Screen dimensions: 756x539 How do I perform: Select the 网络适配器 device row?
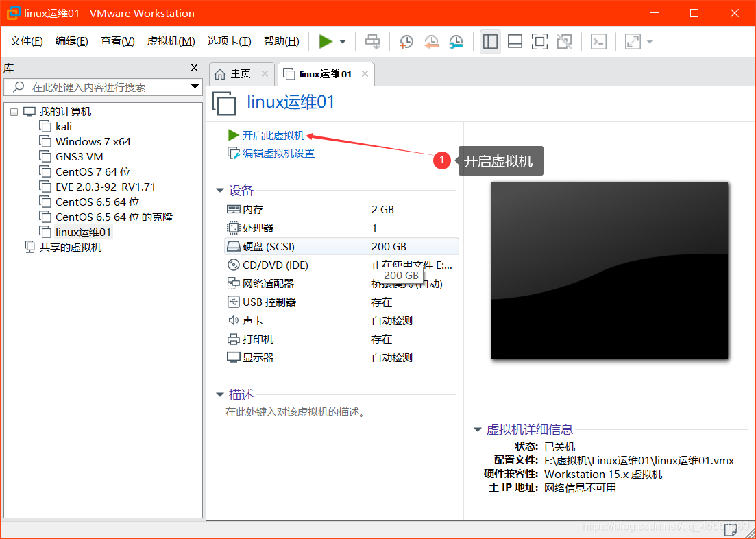[x=341, y=283]
